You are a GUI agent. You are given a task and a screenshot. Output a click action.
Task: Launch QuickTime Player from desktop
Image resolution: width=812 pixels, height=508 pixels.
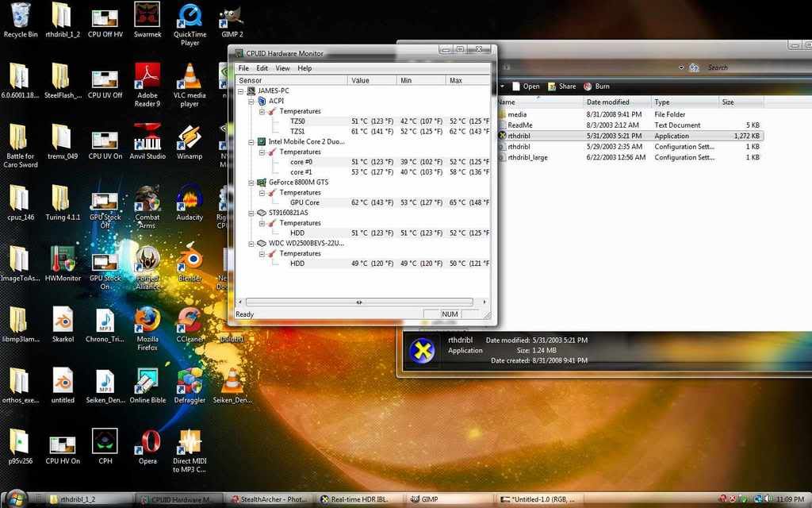point(190,24)
